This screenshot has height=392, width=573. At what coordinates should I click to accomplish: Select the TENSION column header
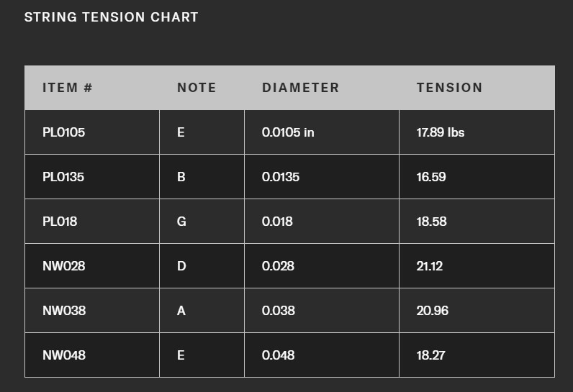[x=449, y=88]
